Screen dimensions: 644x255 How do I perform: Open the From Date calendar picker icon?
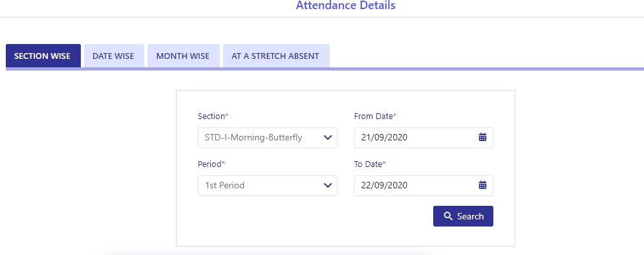pos(482,137)
